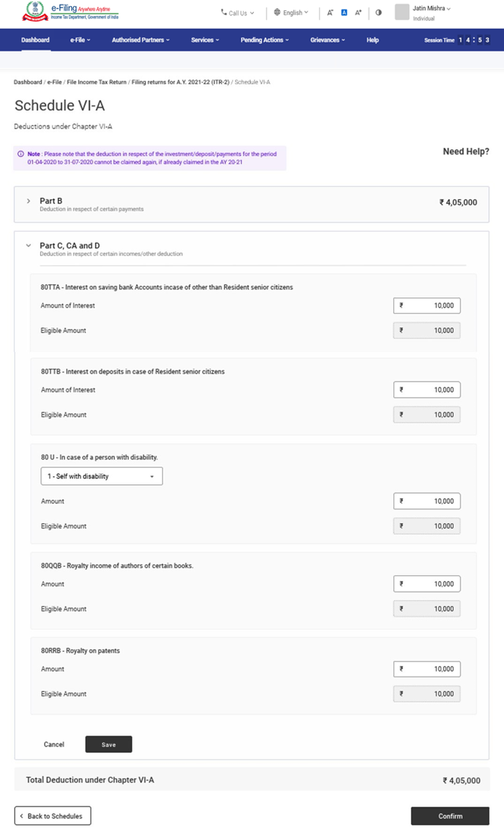Open the e-File menu
This screenshot has width=504, height=834.
coord(80,40)
